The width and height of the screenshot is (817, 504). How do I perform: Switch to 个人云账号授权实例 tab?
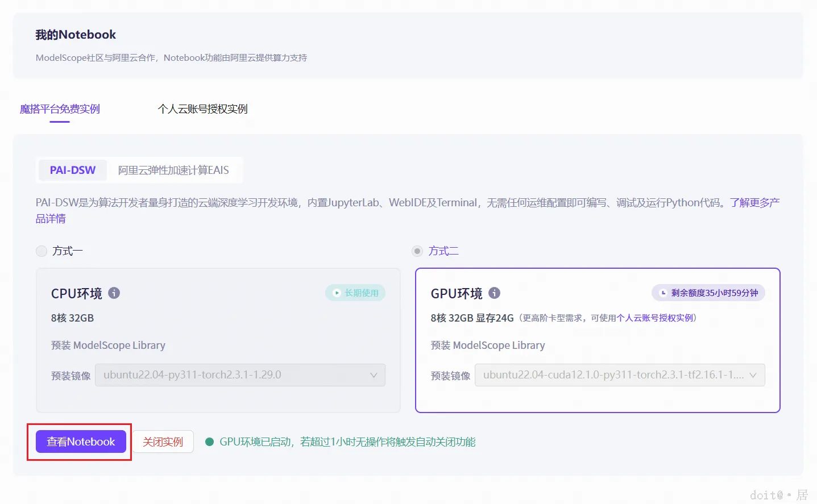pyautogui.click(x=203, y=109)
